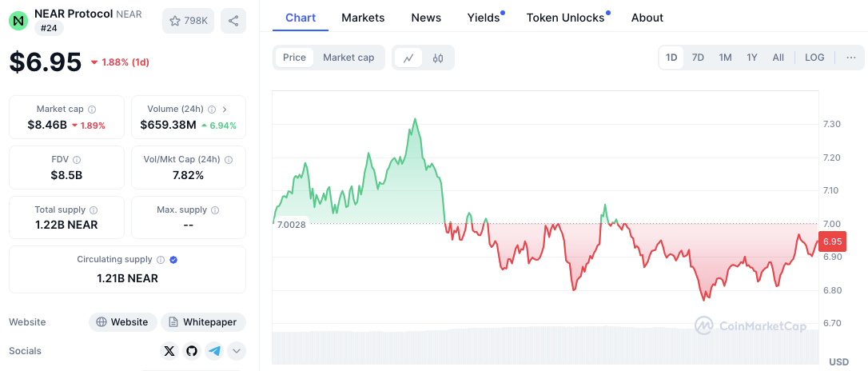Toggle LOG scale on the chart
This screenshot has width=868, height=371.
click(814, 58)
